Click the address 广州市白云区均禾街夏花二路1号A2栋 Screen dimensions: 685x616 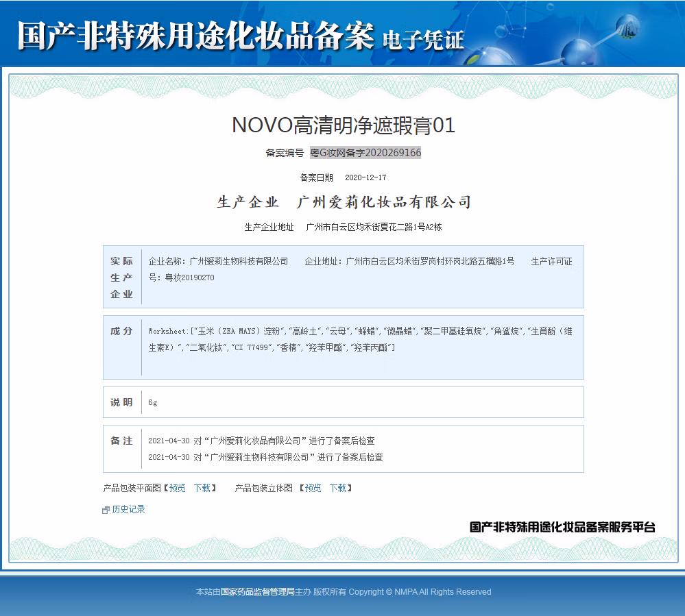coord(374,227)
